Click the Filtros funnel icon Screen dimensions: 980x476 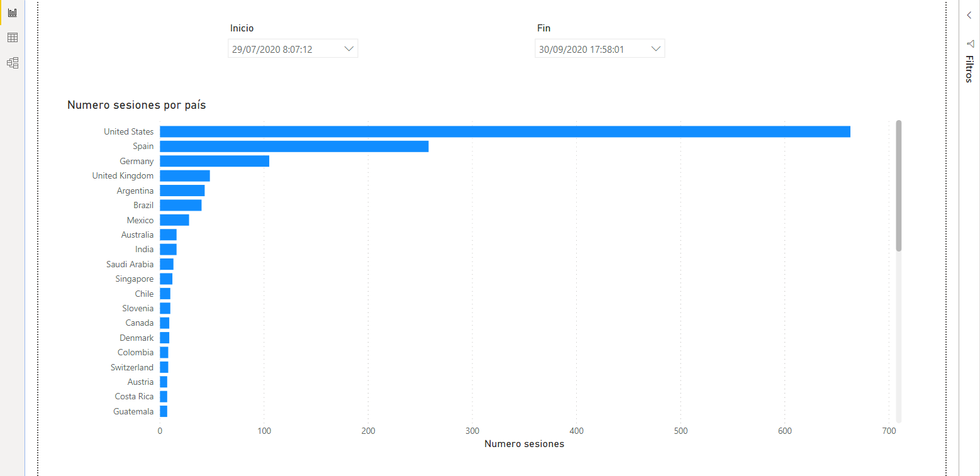coord(969,44)
